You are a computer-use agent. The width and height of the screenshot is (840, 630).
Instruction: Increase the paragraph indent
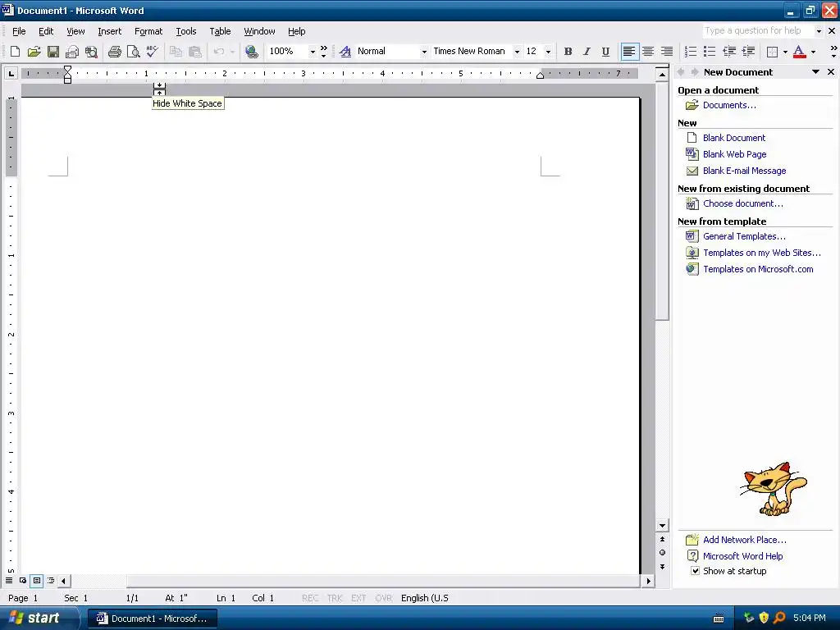point(748,52)
